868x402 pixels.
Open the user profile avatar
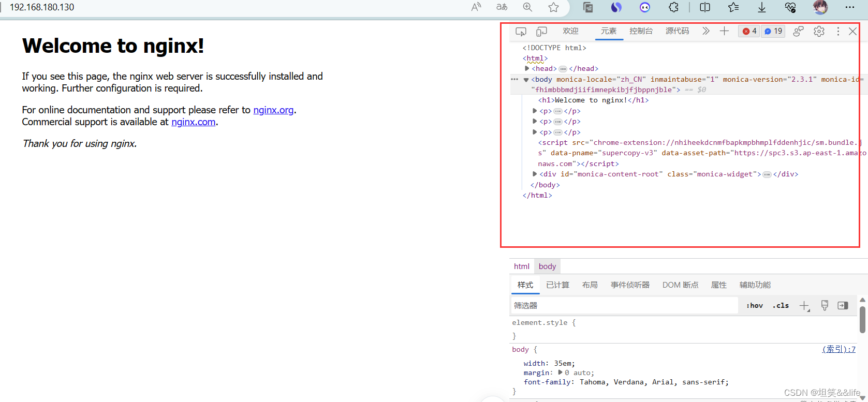tap(820, 7)
